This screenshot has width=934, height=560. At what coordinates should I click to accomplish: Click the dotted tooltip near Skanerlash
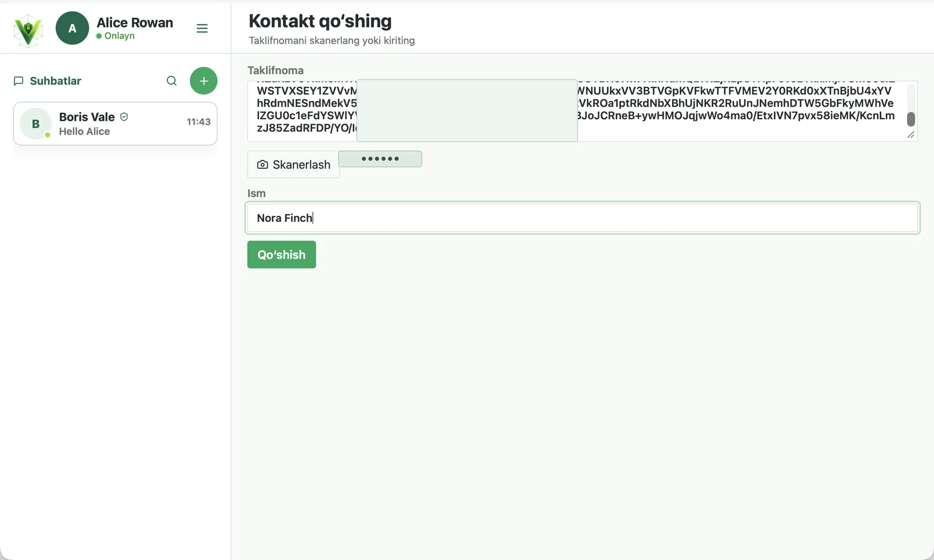pyautogui.click(x=380, y=159)
